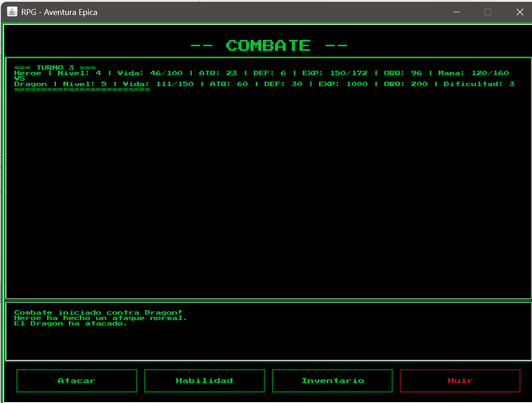Click the dragon's 'Dificultad: 3' value

click(x=479, y=84)
